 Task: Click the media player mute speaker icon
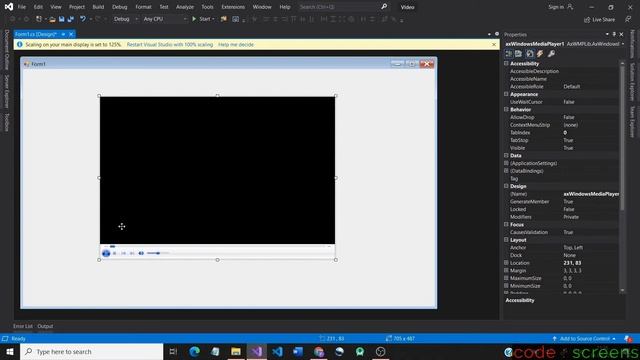click(141, 253)
